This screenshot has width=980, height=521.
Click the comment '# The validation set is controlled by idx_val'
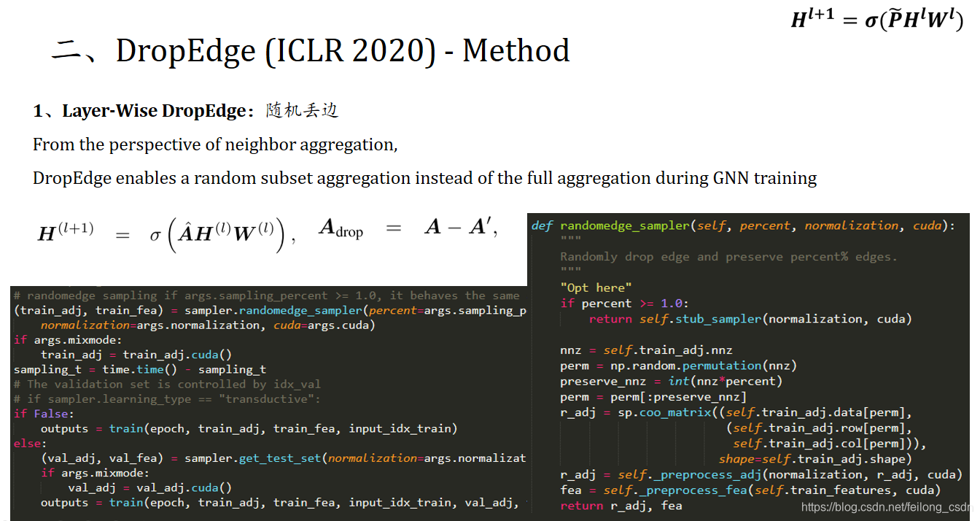(x=167, y=384)
